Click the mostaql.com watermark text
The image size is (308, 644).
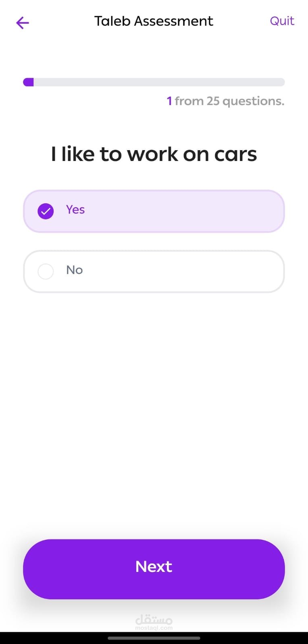click(154, 628)
